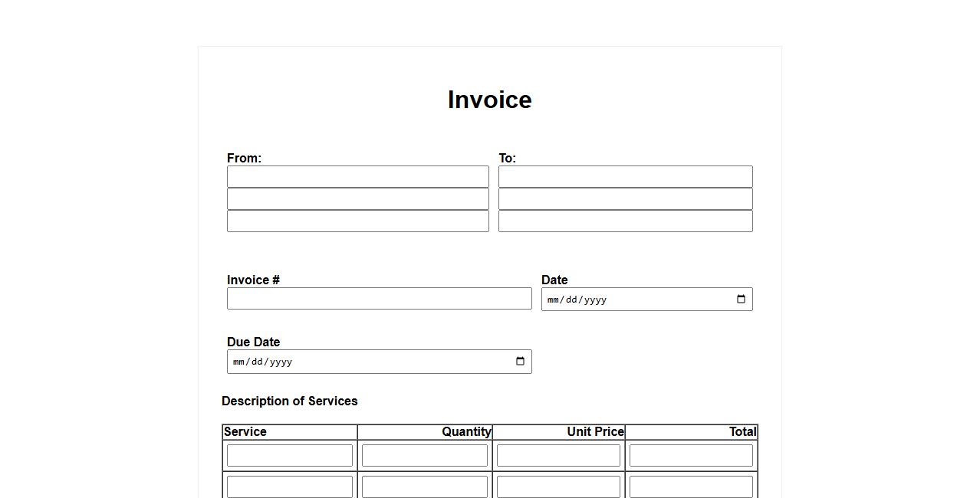
Task: Click first row Total input cell
Action: (691, 455)
